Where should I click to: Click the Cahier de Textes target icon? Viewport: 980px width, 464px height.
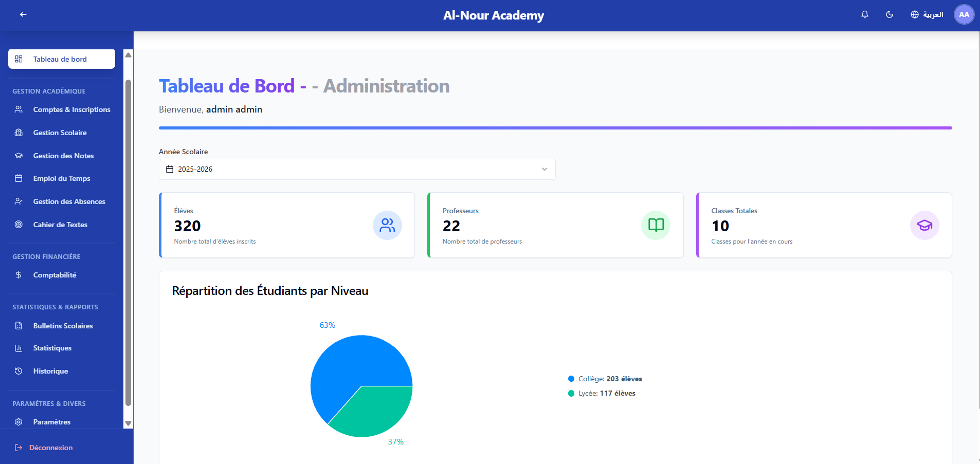(x=19, y=225)
